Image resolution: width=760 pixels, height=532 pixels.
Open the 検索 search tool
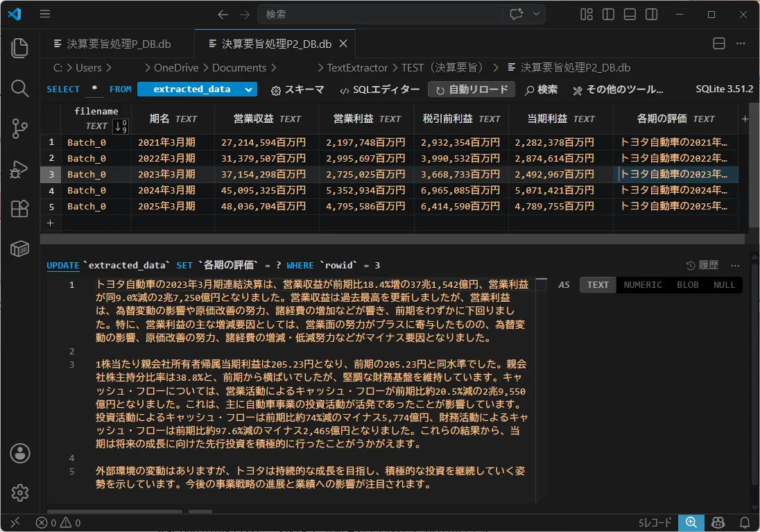pyautogui.click(x=542, y=89)
